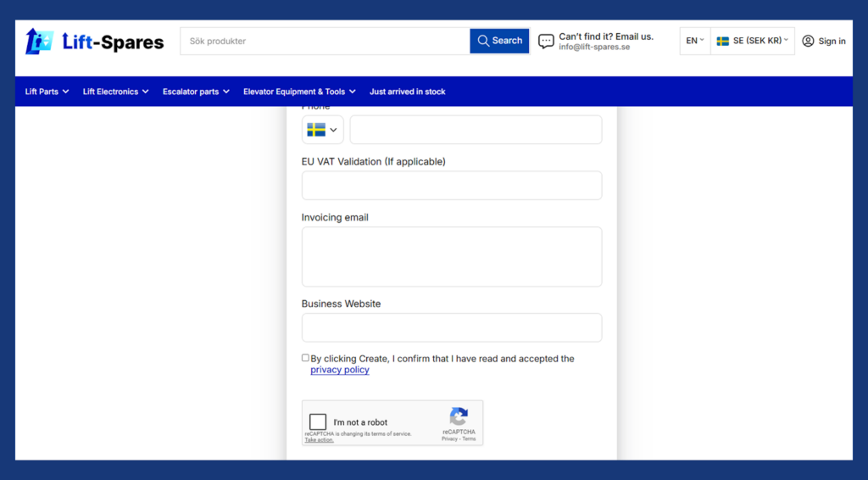Click reCAPTCHA Take action link
The width and height of the screenshot is (868, 480).
[319, 440]
